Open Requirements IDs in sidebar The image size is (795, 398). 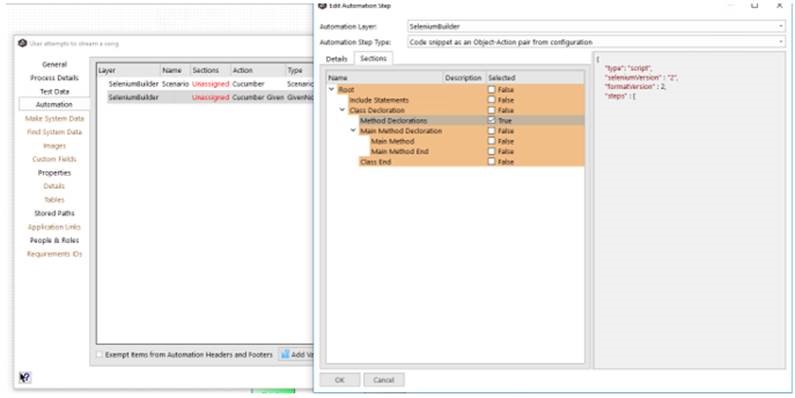tap(54, 254)
